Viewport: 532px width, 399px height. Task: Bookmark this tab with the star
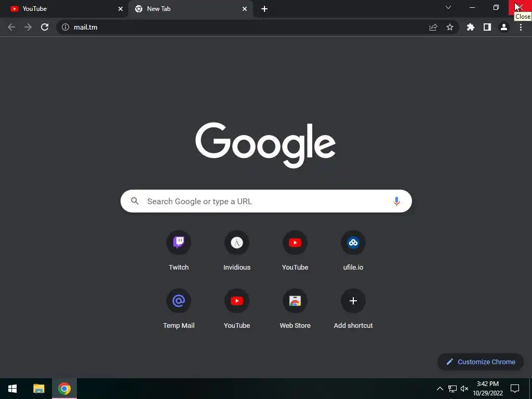click(450, 27)
